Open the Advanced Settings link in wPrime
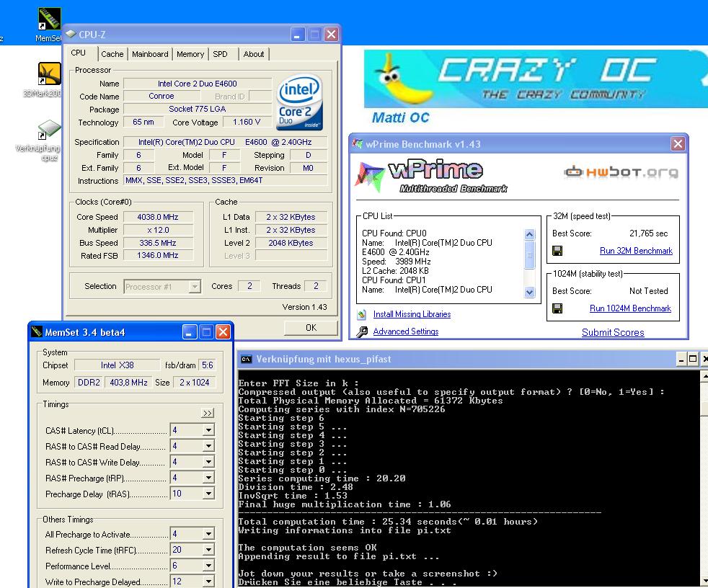Image resolution: width=708 pixels, height=588 pixels. (x=405, y=331)
